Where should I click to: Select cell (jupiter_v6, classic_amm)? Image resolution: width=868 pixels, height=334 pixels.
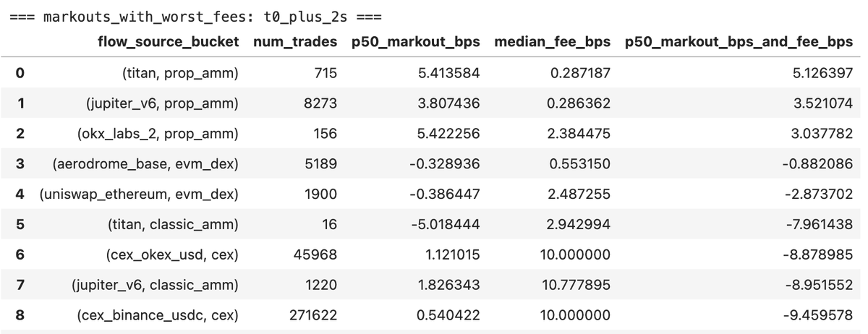(x=156, y=286)
